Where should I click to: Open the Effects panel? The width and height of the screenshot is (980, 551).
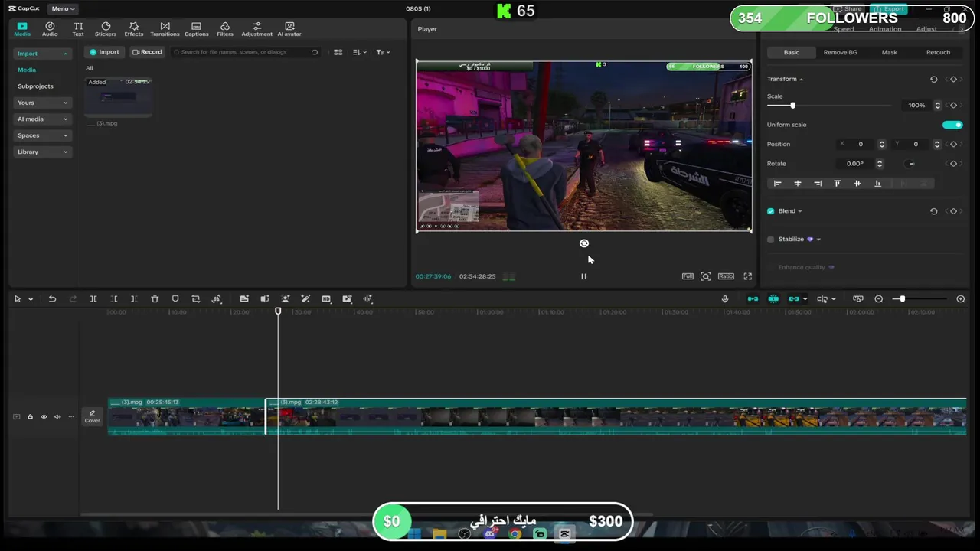134,29
